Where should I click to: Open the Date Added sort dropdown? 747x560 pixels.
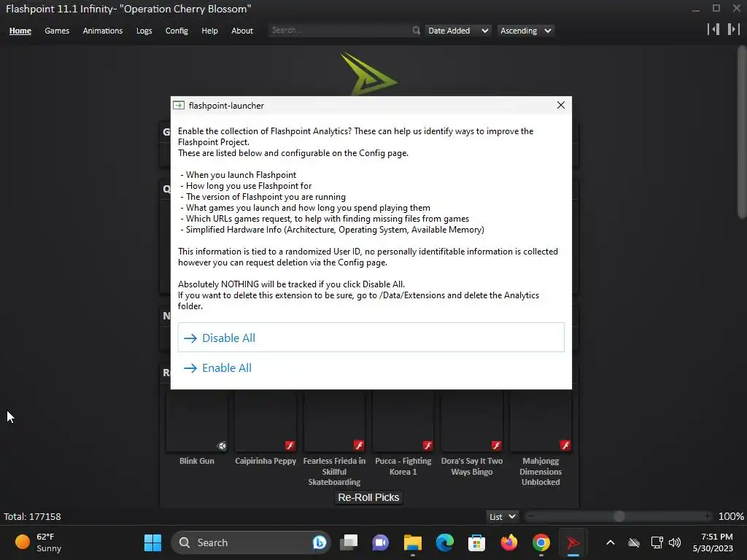(458, 31)
